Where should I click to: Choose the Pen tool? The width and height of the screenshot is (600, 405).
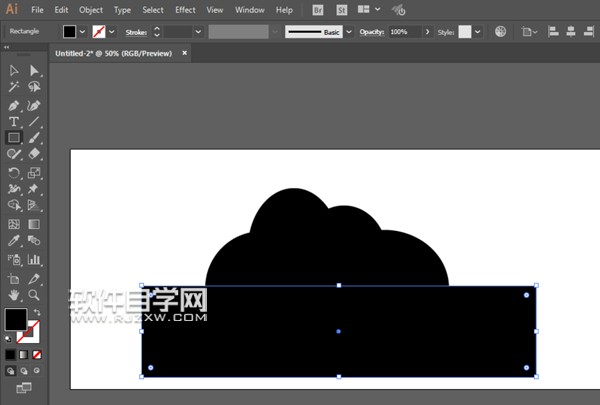coord(14,105)
